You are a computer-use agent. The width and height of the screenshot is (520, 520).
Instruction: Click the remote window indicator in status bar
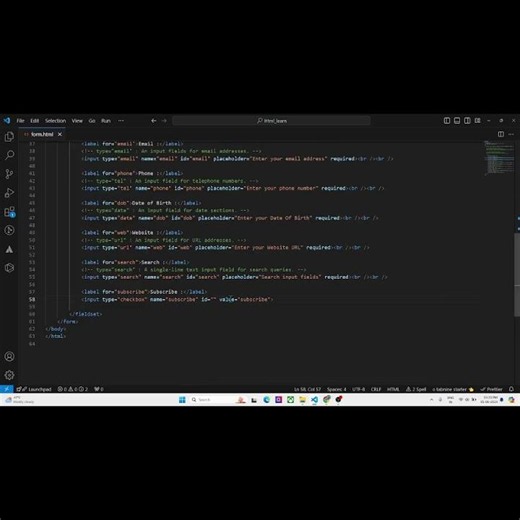[7, 389]
